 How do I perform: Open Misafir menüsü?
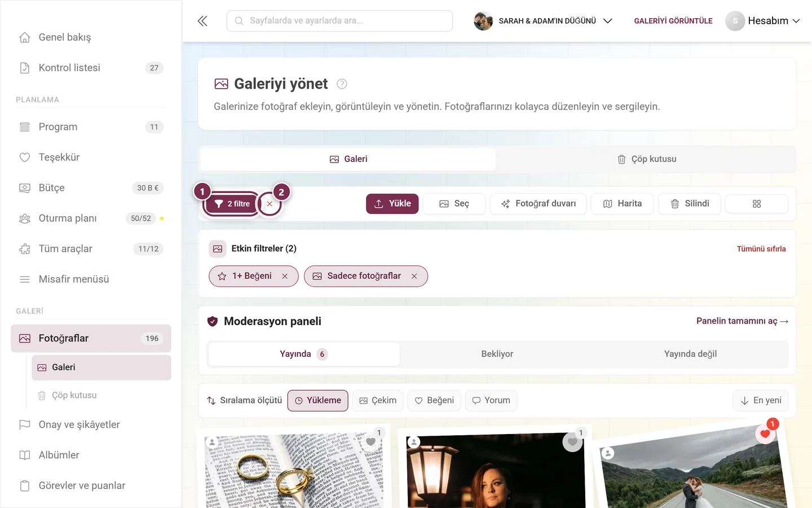[91, 279]
